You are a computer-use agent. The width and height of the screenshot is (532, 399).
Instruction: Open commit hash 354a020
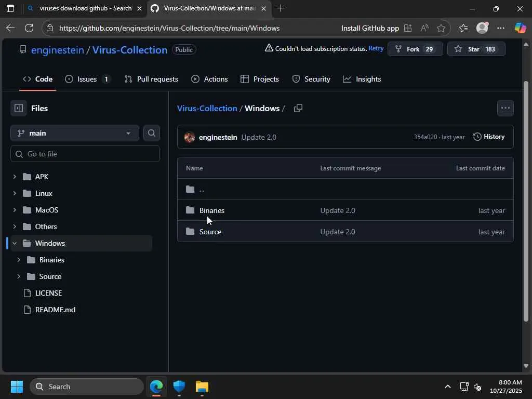(x=425, y=137)
